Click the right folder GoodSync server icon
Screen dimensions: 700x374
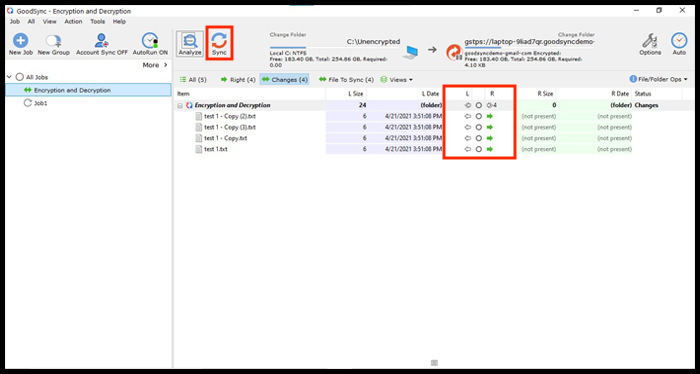pos(454,52)
